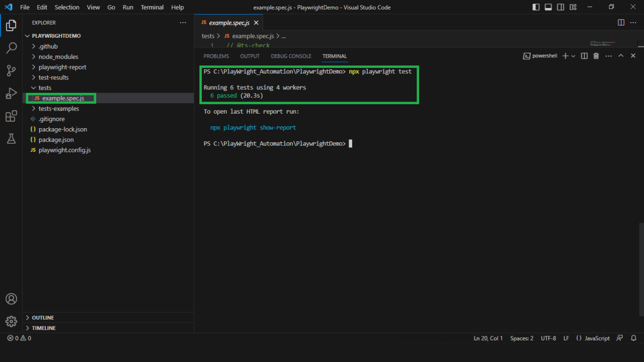Open the Search view in activity bar
The image size is (644, 362).
11,48
